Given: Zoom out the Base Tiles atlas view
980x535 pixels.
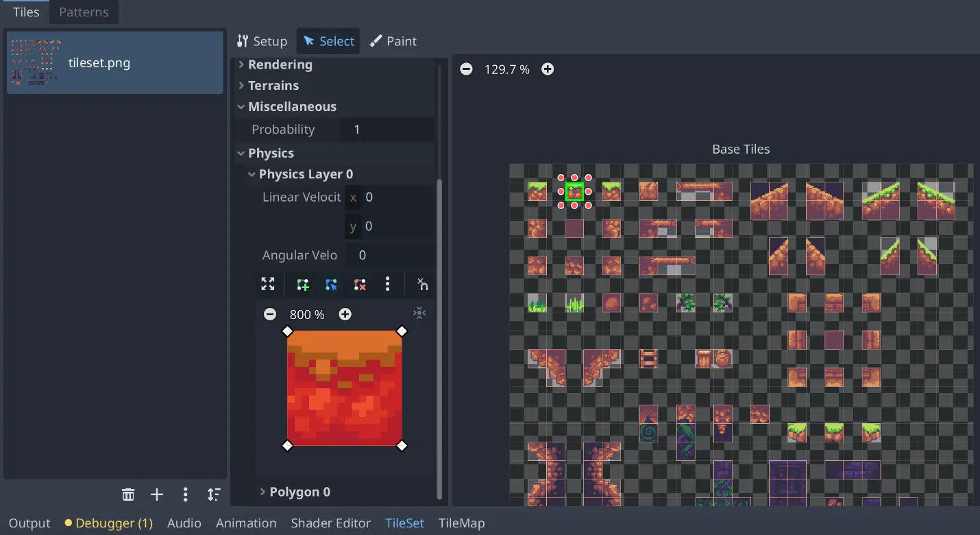Looking at the screenshot, I should (x=466, y=69).
